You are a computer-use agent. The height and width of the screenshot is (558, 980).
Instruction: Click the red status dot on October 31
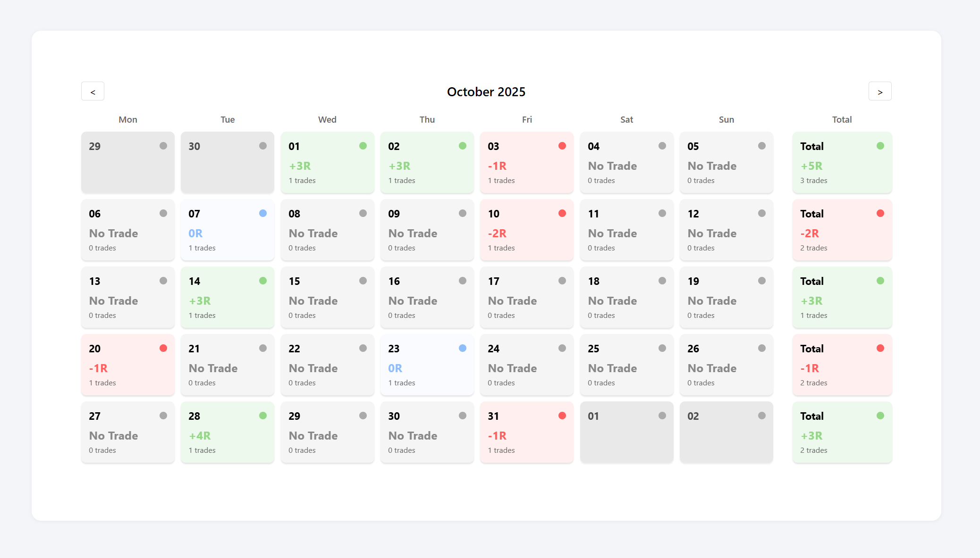[x=562, y=416]
